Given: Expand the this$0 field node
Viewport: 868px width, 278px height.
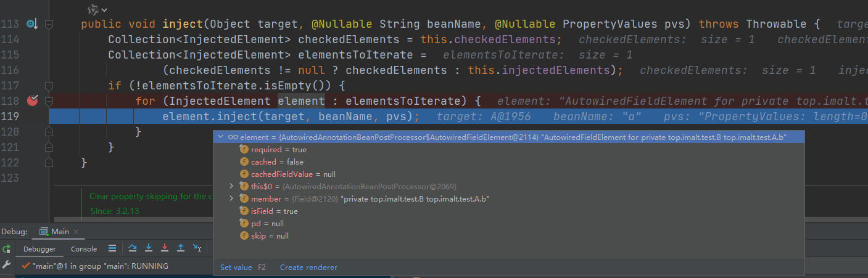Looking at the screenshot, I should 231,186.
